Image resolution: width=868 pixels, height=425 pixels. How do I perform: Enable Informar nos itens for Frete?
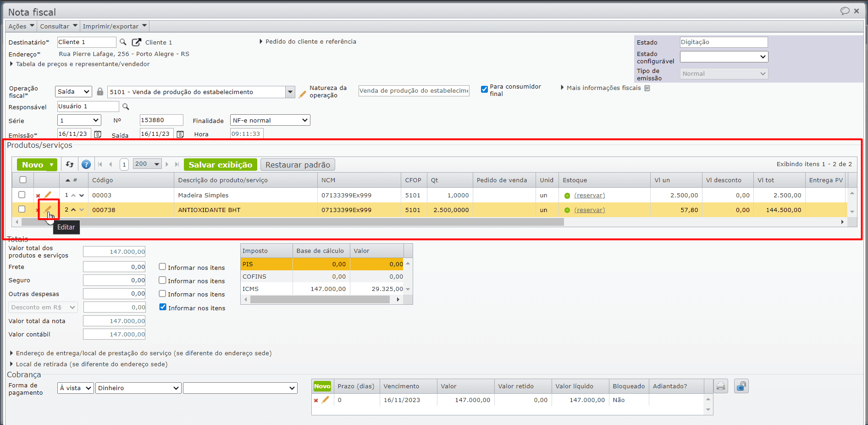(162, 267)
